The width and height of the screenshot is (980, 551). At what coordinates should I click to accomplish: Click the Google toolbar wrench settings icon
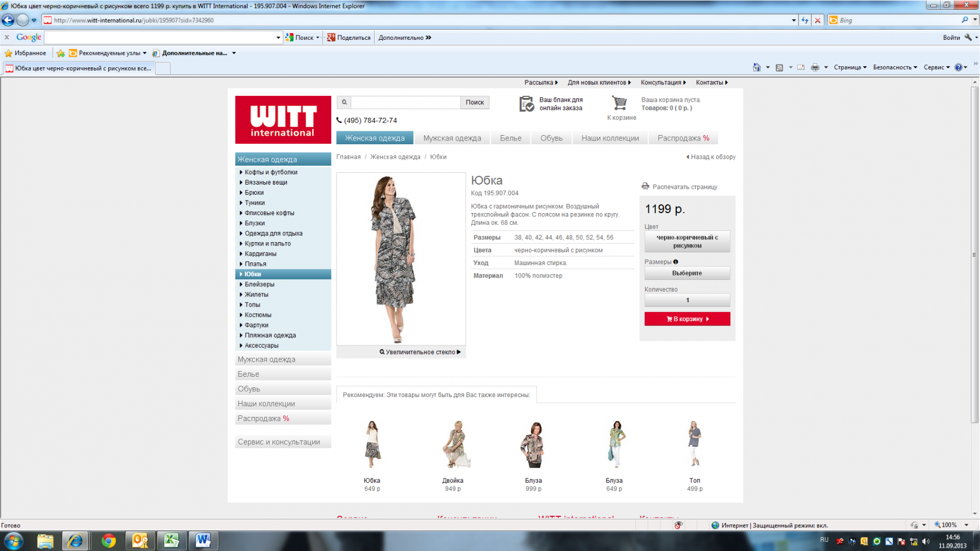[x=968, y=37]
